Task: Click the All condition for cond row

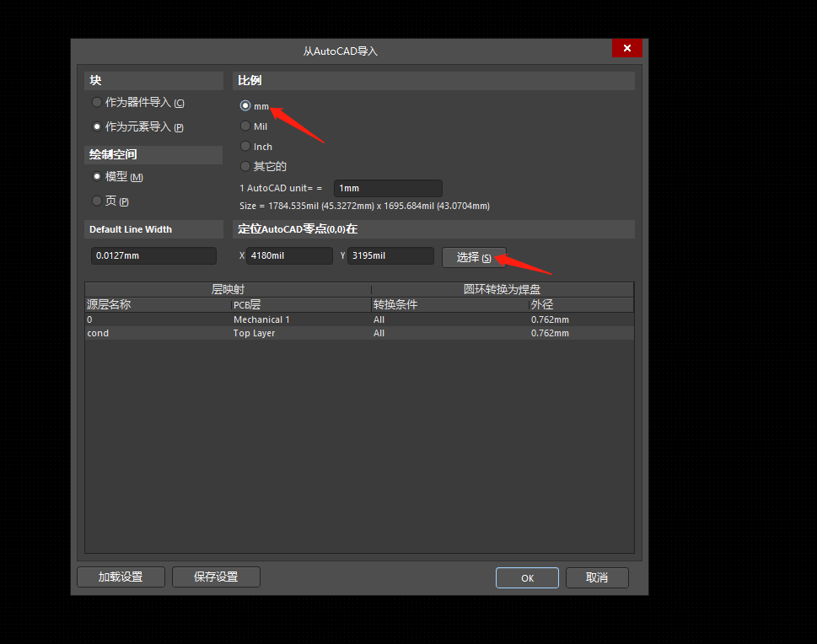Action: click(450, 333)
